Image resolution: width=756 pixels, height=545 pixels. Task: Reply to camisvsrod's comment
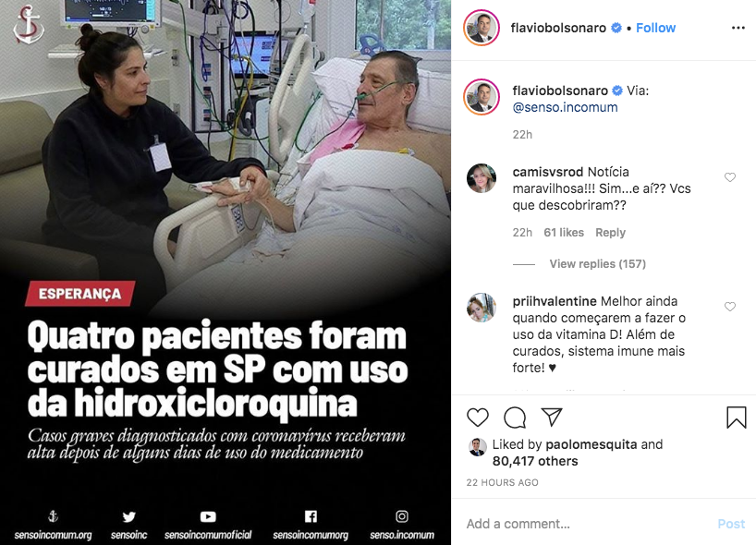[x=610, y=232]
